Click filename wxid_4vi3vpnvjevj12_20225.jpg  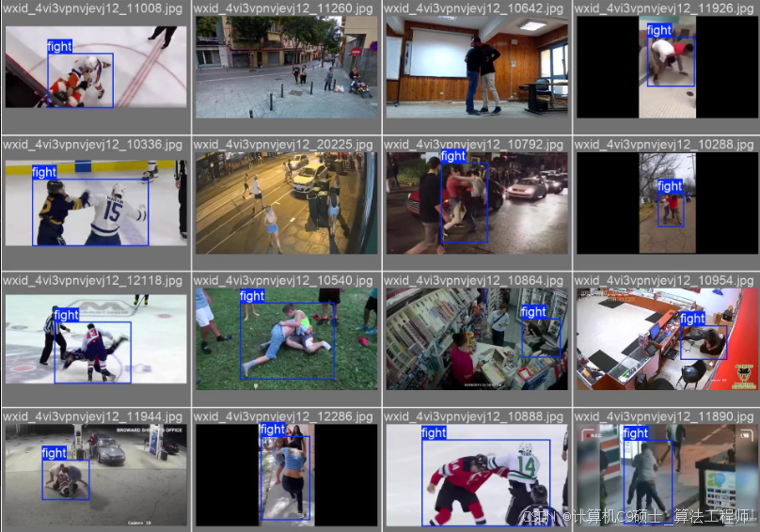(x=283, y=145)
